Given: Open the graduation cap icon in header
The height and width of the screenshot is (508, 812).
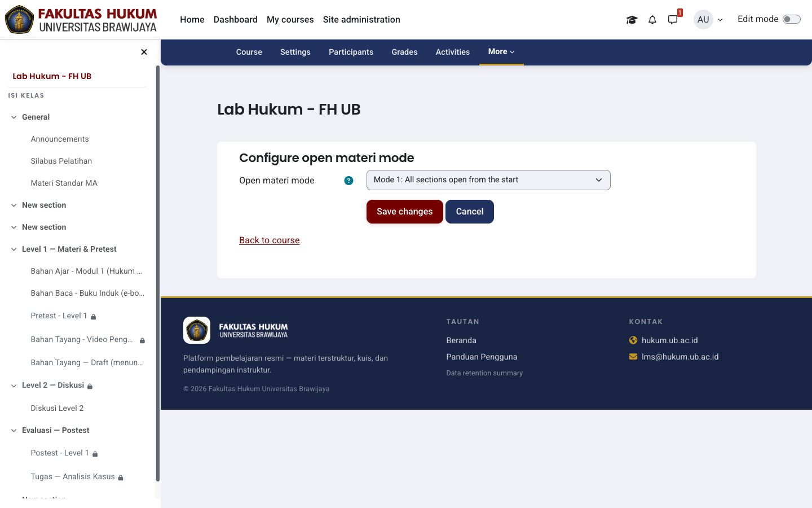Looking at the screenshot, I should coord(632,20).
